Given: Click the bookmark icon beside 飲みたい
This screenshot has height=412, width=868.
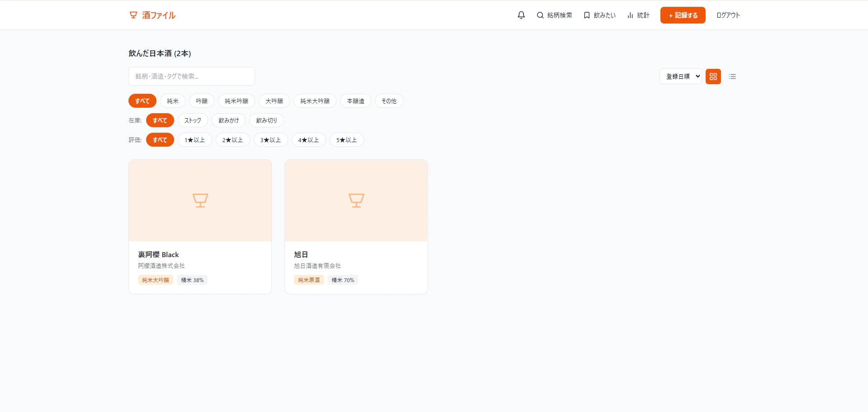Looking at the screenshot, I should pyautogui.click(x=587, y=15).
